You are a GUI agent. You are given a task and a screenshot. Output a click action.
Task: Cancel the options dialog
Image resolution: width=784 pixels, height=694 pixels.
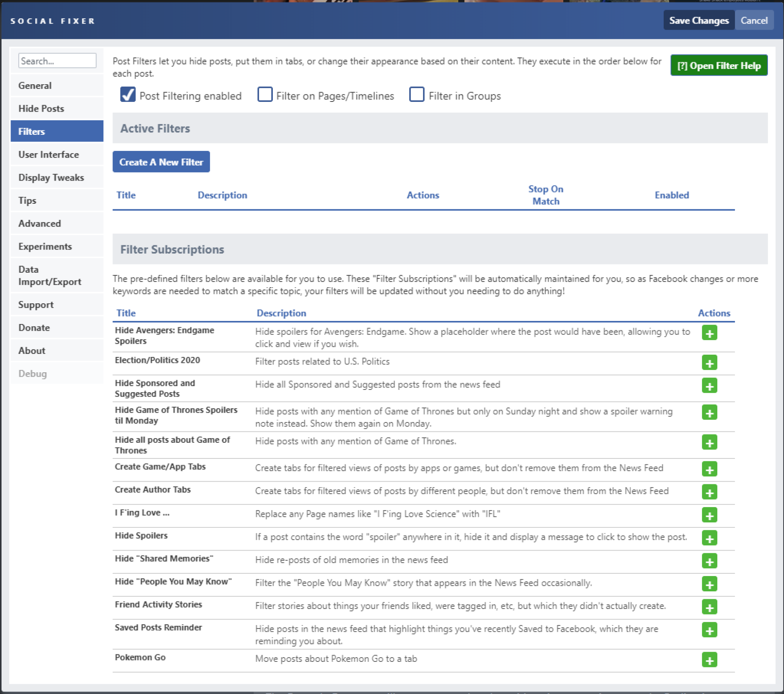point(754,20)
